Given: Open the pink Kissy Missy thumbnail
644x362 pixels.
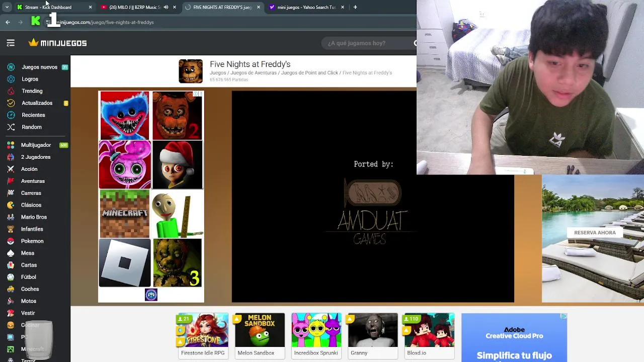Looking at the screenshot, I should tap(125, 165).
